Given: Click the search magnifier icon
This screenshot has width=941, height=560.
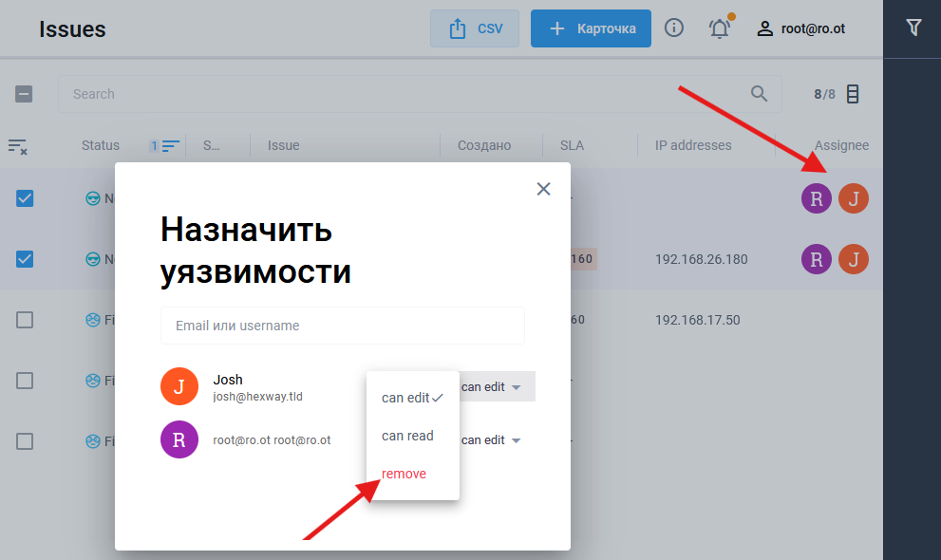Looking at the screenshot, I should (759, 94).
